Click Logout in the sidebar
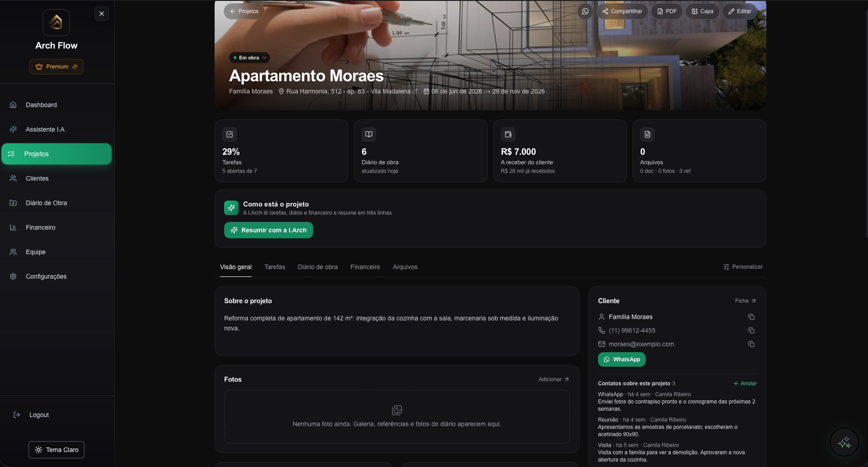Screen dimensions: 868x467 (x=57, y=415)
